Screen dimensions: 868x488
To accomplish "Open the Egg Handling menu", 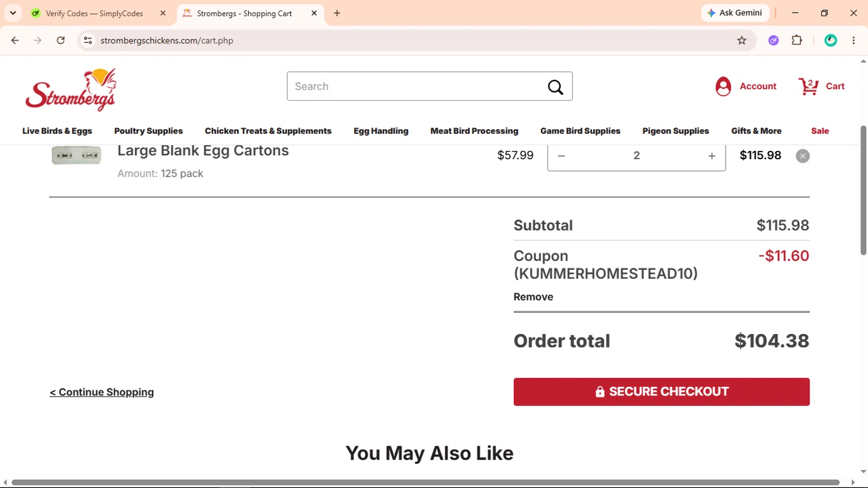I will [381, 131].
